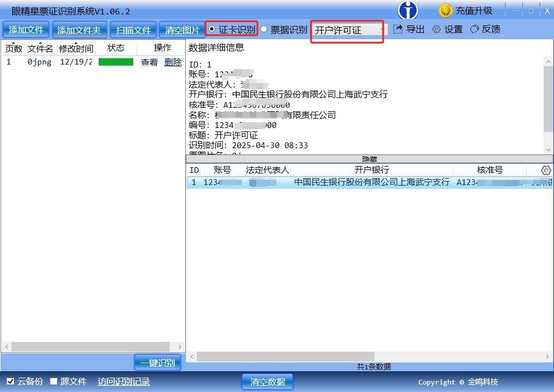
Task: Click the gold coin recharge icon
Action: (445, 10)
